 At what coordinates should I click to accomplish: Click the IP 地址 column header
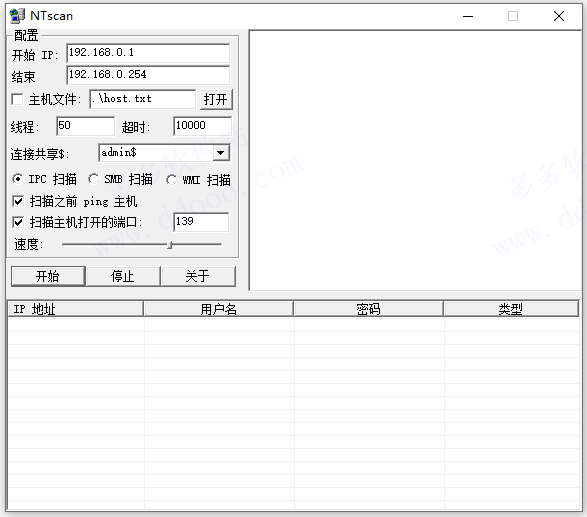[x=76, y=309]
